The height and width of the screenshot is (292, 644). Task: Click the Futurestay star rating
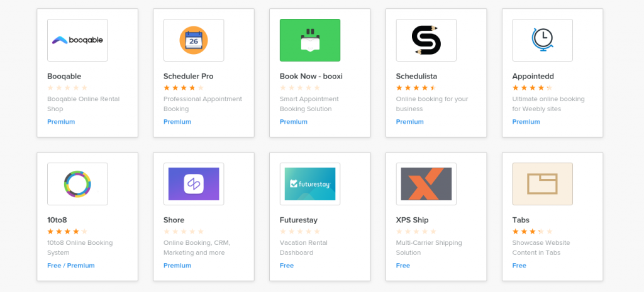point(300,232)
